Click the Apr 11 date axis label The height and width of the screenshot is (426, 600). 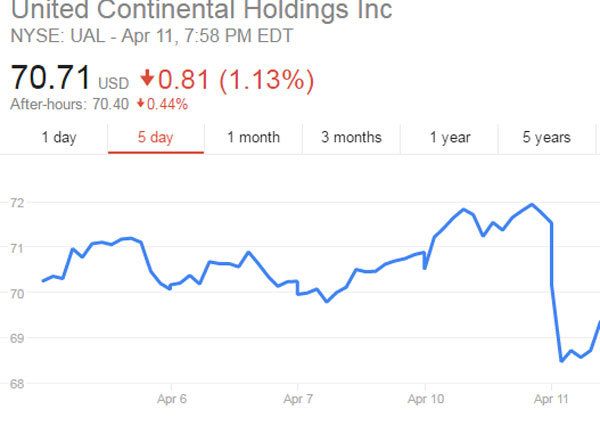click(551, 398)
